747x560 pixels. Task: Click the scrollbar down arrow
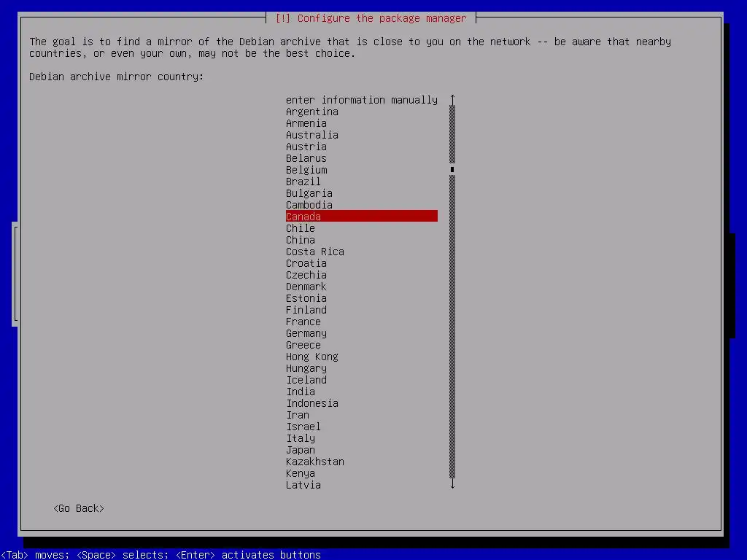pos(452,484)
